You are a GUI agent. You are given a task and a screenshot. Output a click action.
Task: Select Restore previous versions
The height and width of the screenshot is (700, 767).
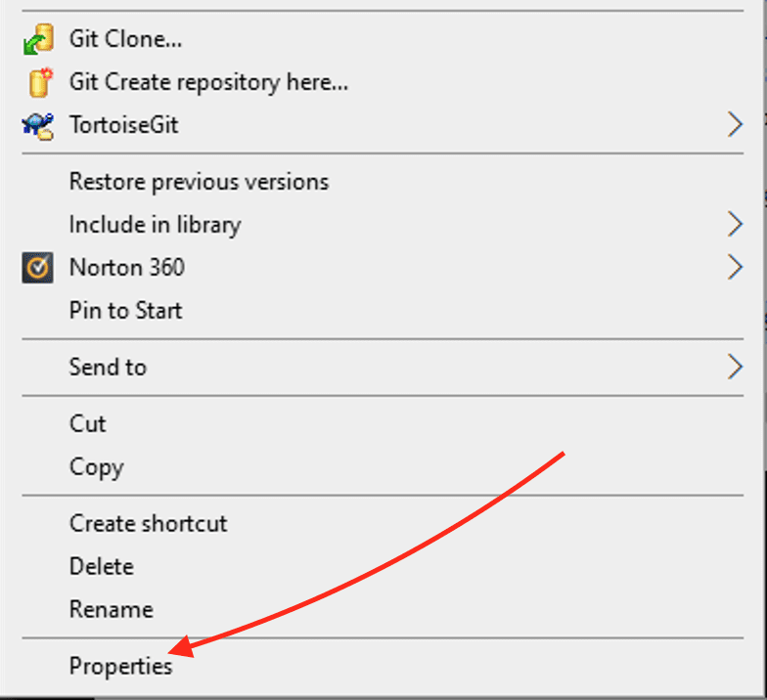tap(199, 182)
